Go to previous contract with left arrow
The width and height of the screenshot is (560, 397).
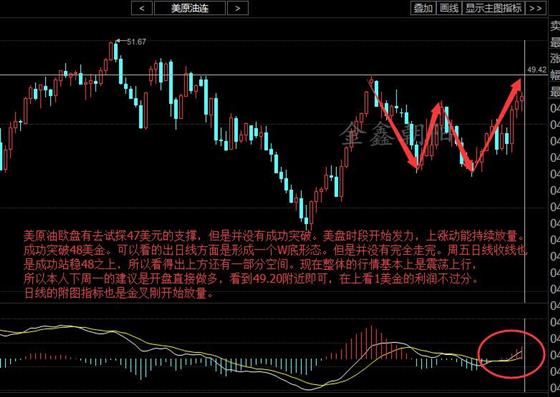click(142, 8)
